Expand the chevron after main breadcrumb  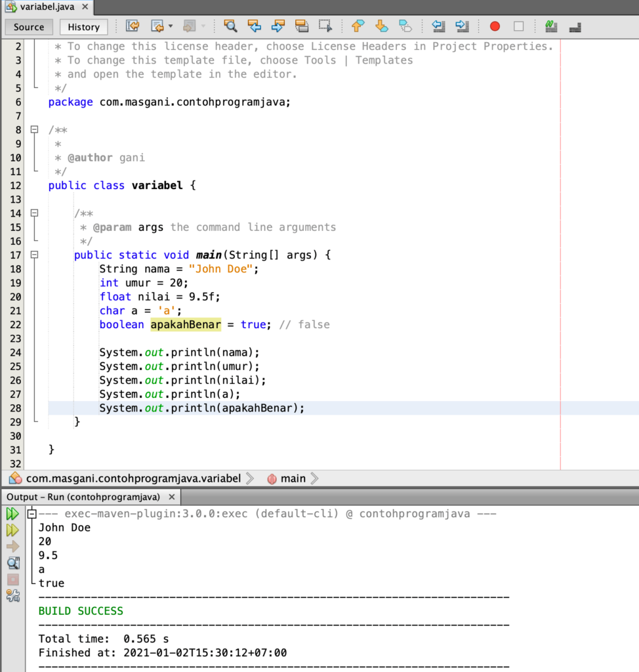tap(314, 478)
